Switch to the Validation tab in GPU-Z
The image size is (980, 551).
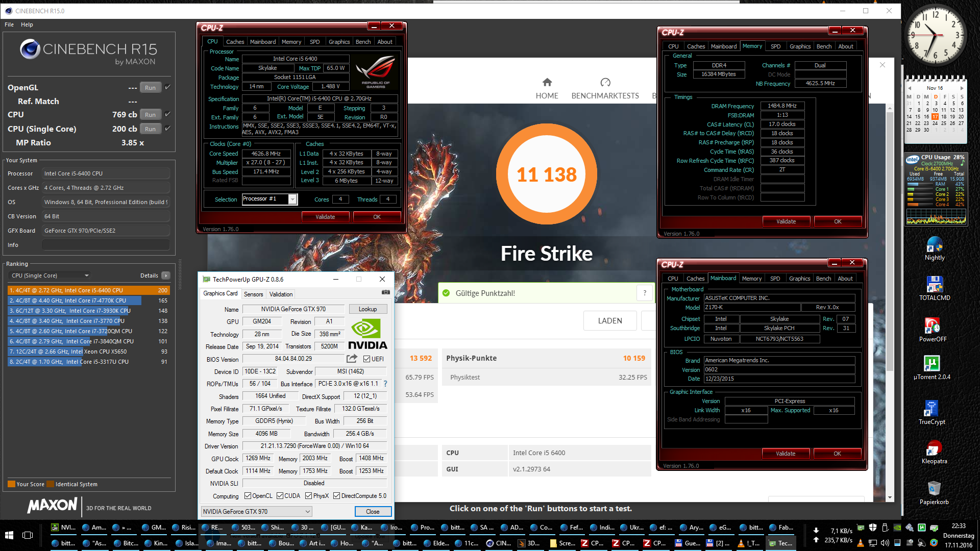(x=281, y=294)
